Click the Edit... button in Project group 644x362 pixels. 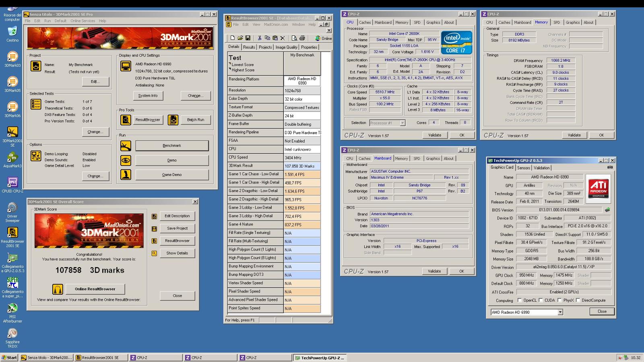pyautogui.click(x=95, y=82)
